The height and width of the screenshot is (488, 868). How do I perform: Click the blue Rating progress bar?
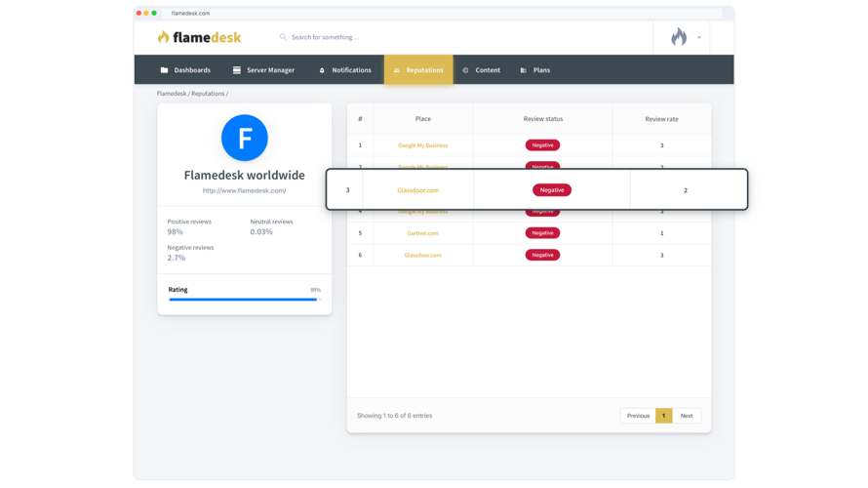click(x=244, y=300)
